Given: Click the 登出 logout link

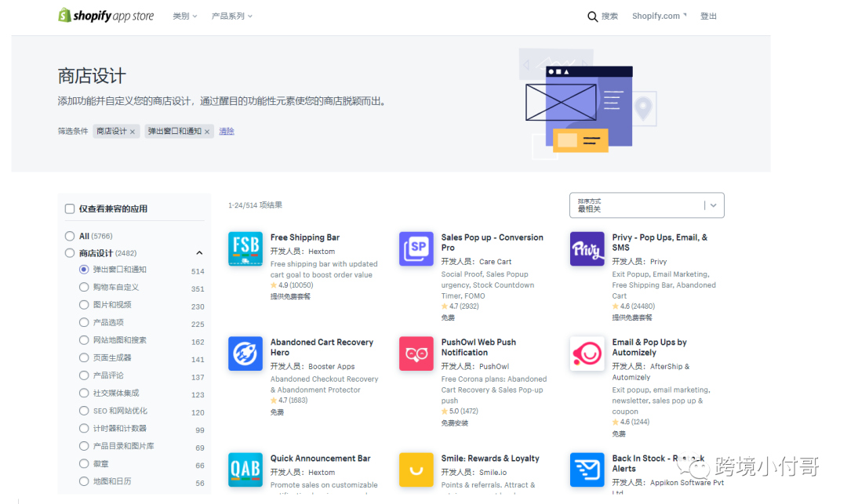Looking at the screenshot, I should (x=708, y=16).
